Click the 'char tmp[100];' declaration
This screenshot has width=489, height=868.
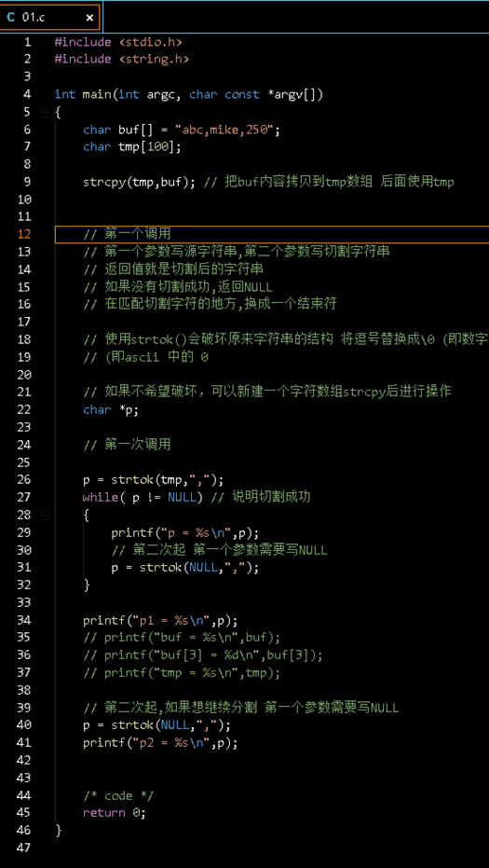pyautogui.click(x=132, y=146)
